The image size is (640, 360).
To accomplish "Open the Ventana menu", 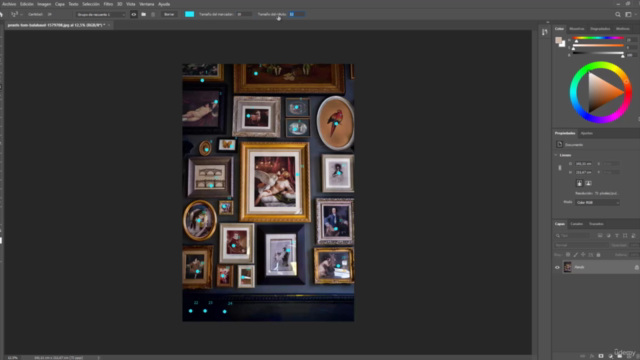I will point(147,4).
